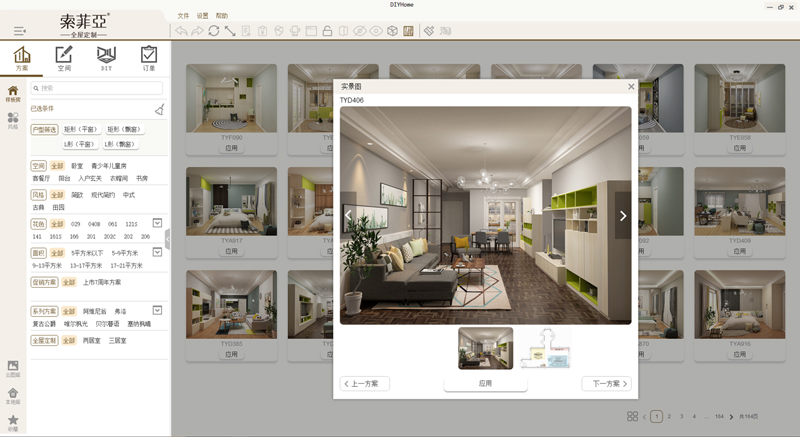This screenshot has width=800, height=437.
Task: Show previous image in preview dialog
Action: coord(348,215)
